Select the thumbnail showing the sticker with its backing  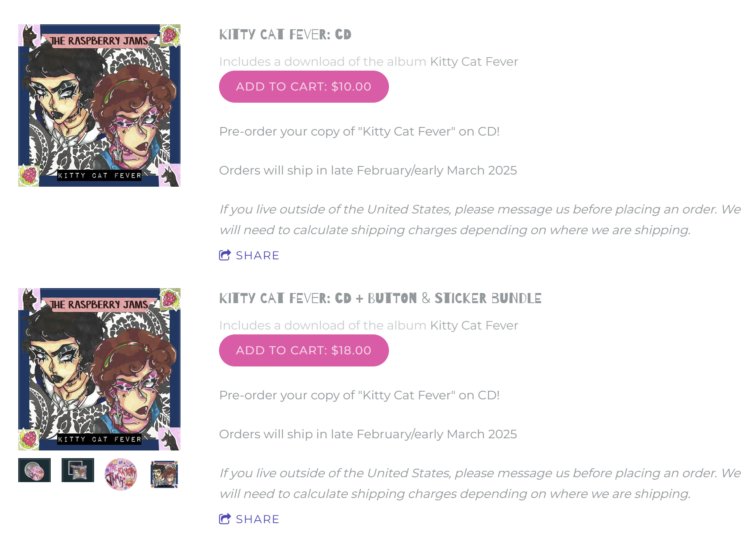pos(78,470)
